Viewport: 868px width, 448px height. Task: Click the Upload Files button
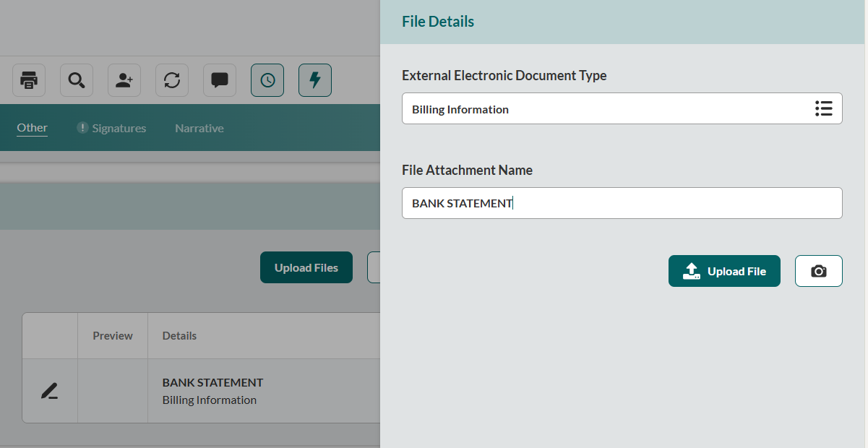306,267
